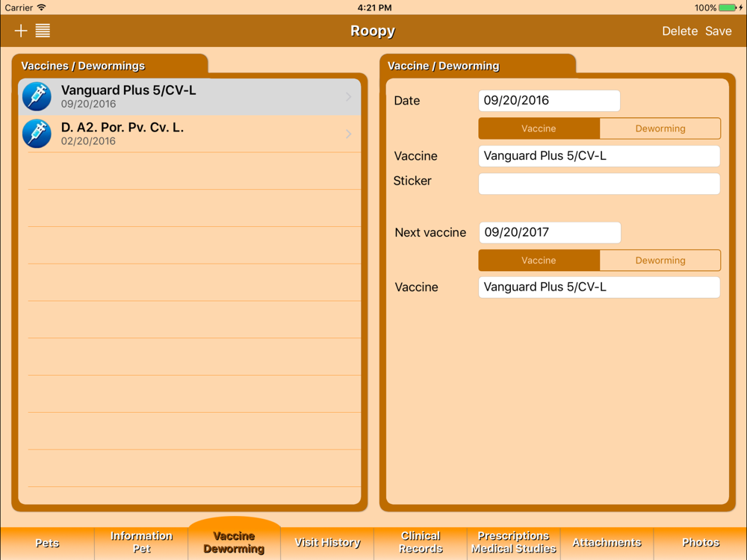747x560 pixels.
Task: Switch to the Attachments tab
Action: [x=607, y=543]
